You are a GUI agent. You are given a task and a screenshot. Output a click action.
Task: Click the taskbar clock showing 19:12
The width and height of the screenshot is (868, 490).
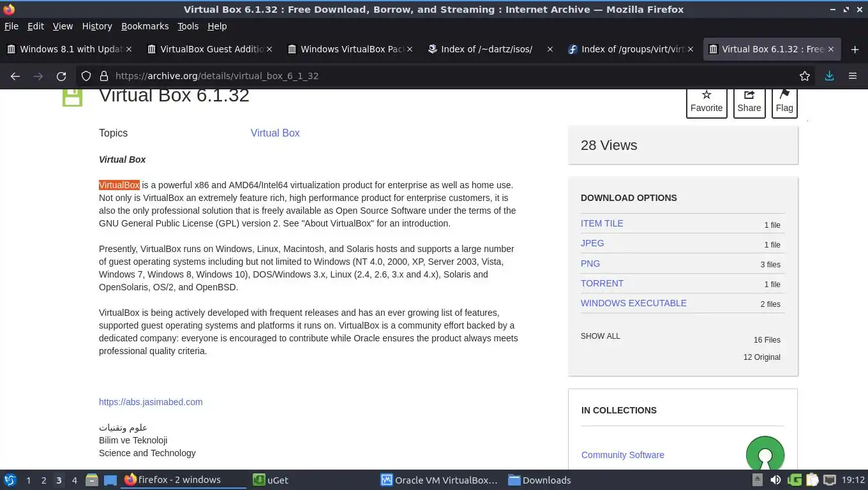pos(853,480)
